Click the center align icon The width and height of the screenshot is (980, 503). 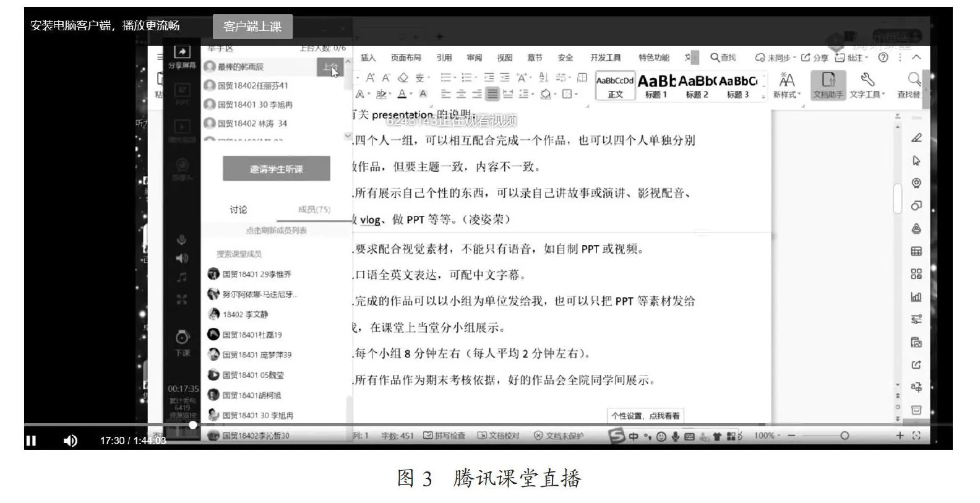click(x=462, y=95)
